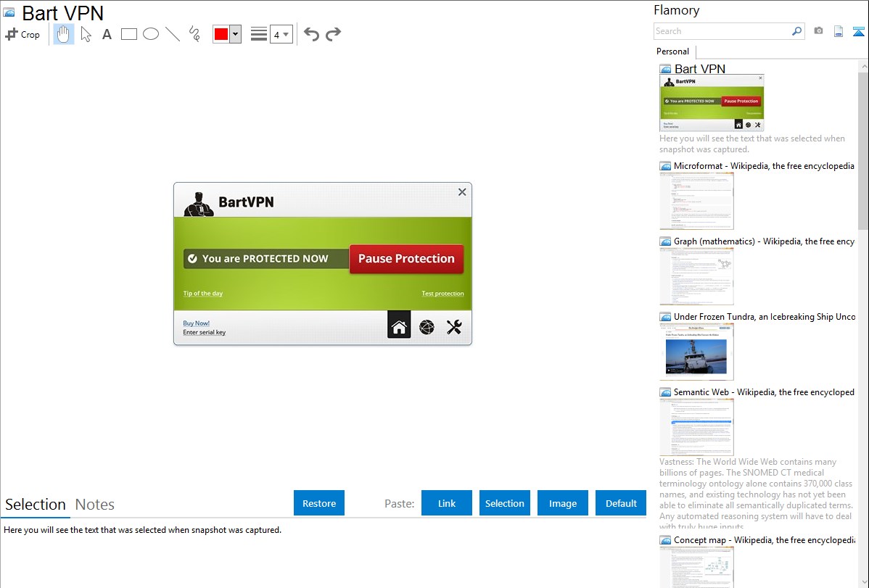Image resolution: width=869 pixels, height=588 pixels.
Task: Click the camera snapshot icon
Action: tap(818, 31)
